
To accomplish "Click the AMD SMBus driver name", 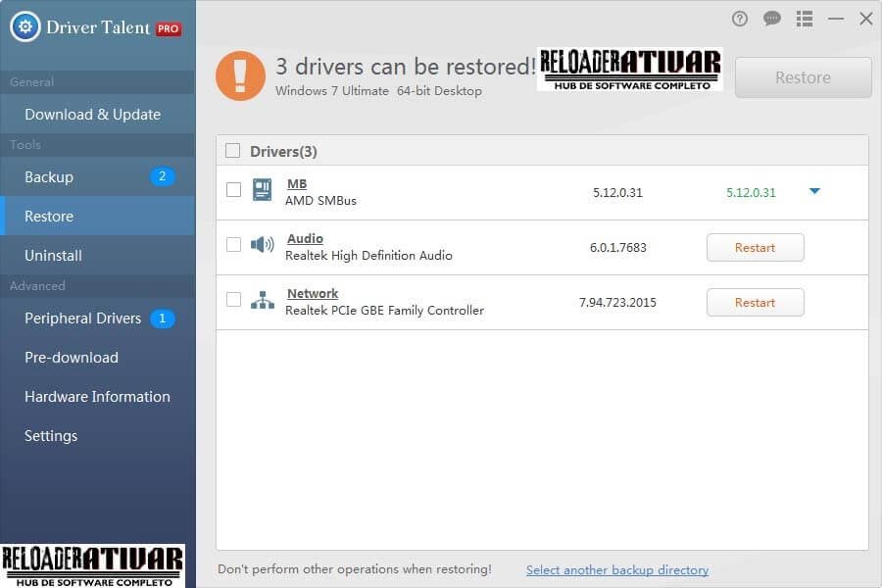I will click(320, 201).
